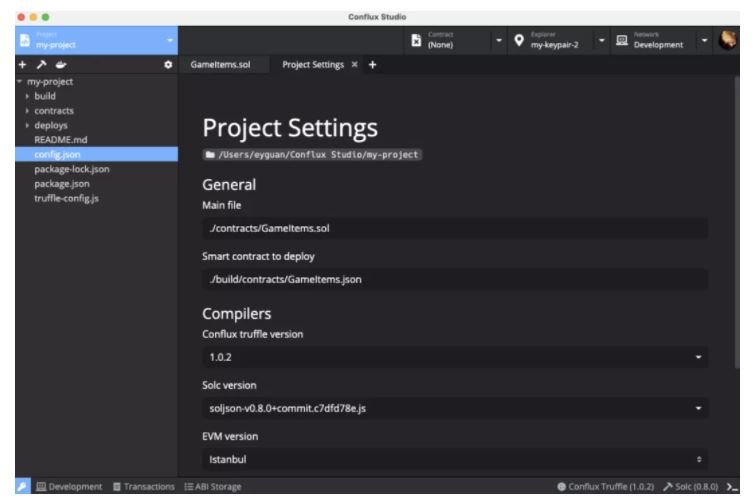Open package.json file
The width and height of the screenshot is (753, 502).
pyautogui.click(x=62, y=184)
